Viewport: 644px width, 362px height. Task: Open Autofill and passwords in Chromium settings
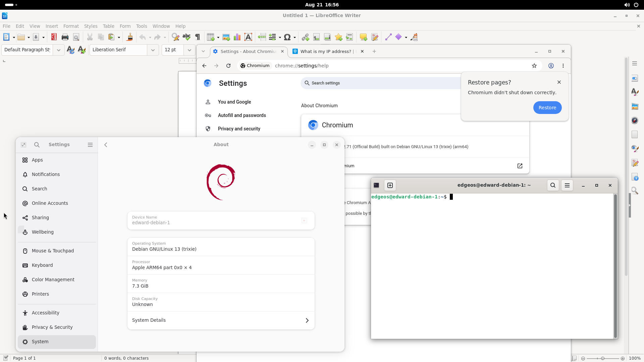click(x=242, y=115)
